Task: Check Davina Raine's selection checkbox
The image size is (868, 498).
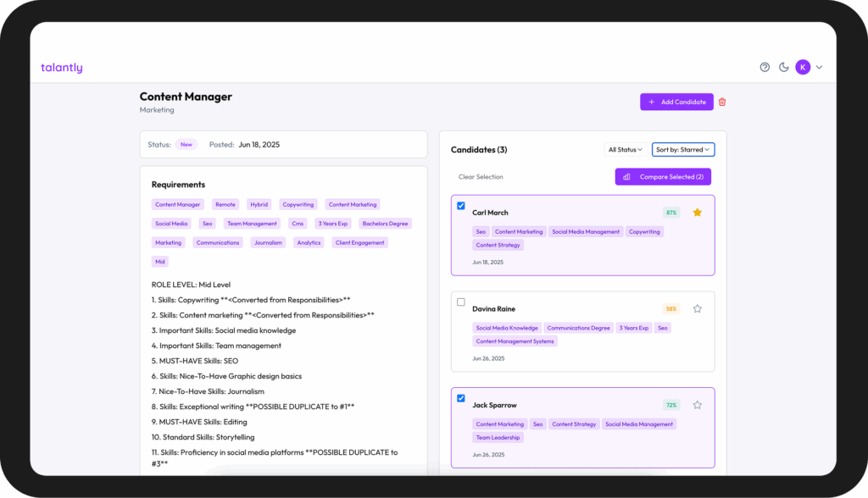Action: coord(461,302)
